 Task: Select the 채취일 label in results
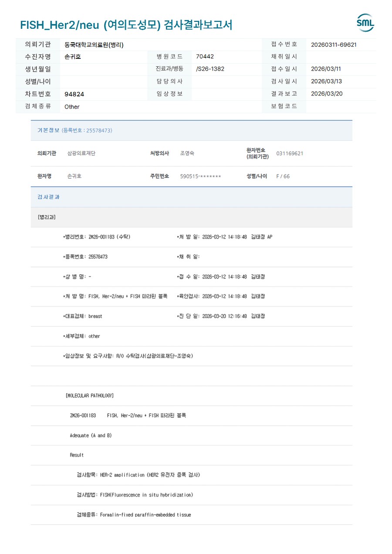(x=188, y=257)
